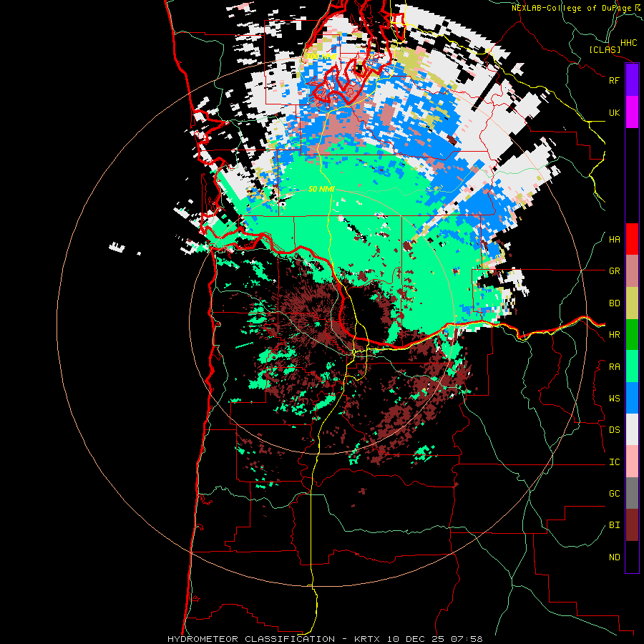This screenshot has height=644, width=644.
Task: Click the 07:58 timestamp
Action: [x=469, y=639]
